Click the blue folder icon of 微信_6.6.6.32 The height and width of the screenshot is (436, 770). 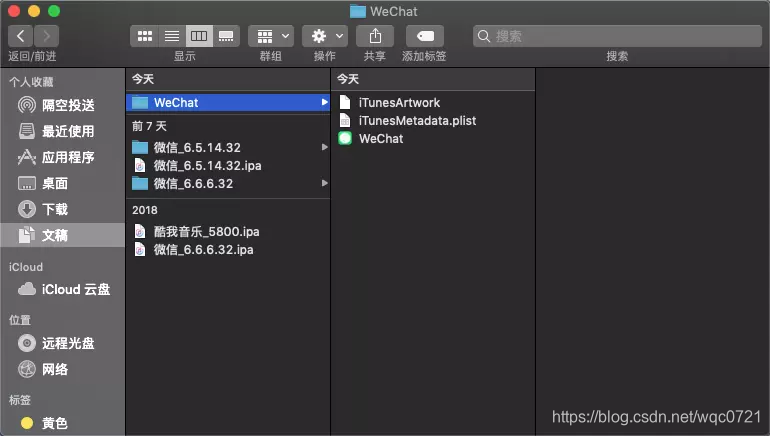(x=140, y=183)
